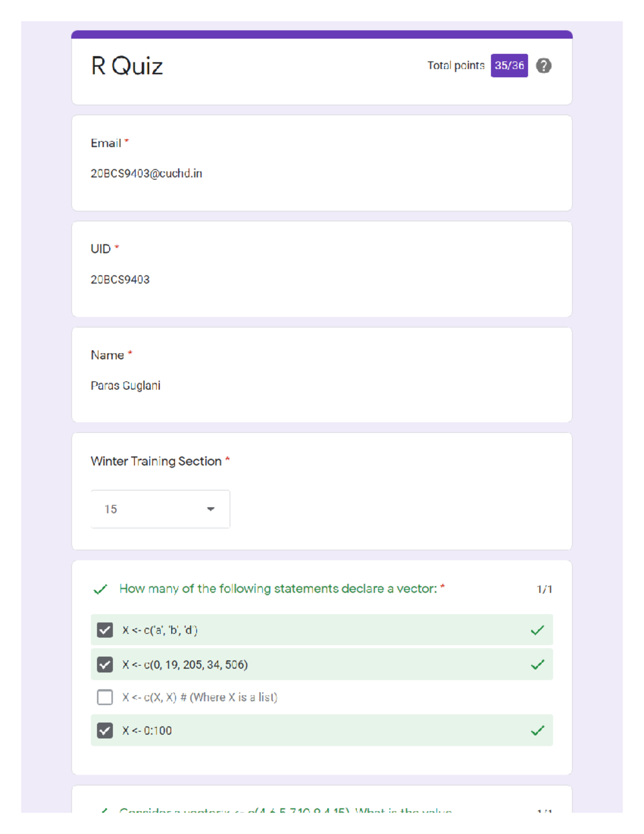Click green checkmark beside vector question title
This screenshot has height=834, width=644.
(x=100, y=589)
